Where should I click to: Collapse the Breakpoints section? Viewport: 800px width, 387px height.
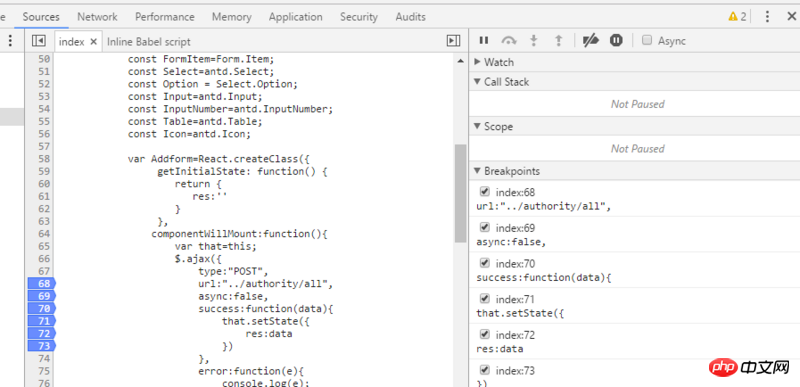coord(507,171)
